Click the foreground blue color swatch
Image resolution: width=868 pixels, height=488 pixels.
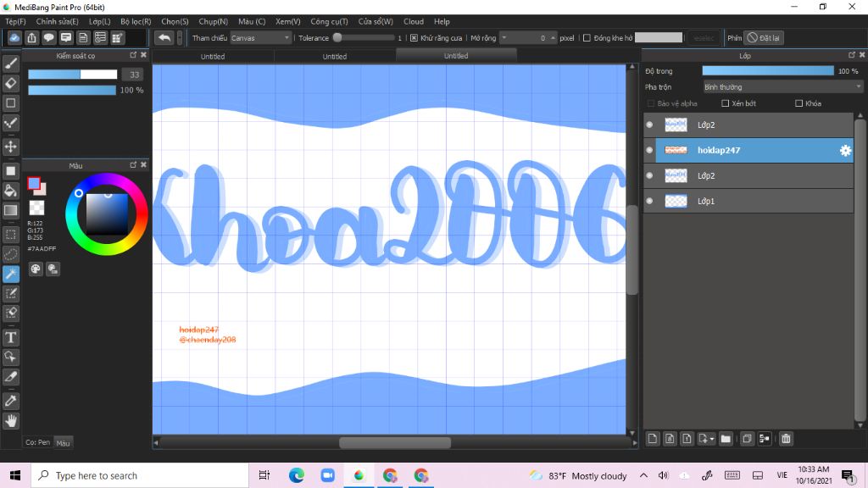point(34,183)
